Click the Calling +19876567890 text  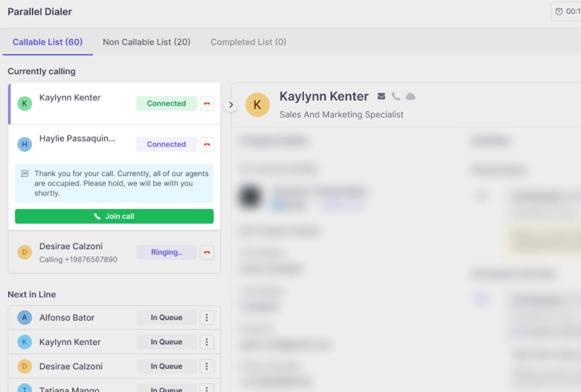coord(78,260)
